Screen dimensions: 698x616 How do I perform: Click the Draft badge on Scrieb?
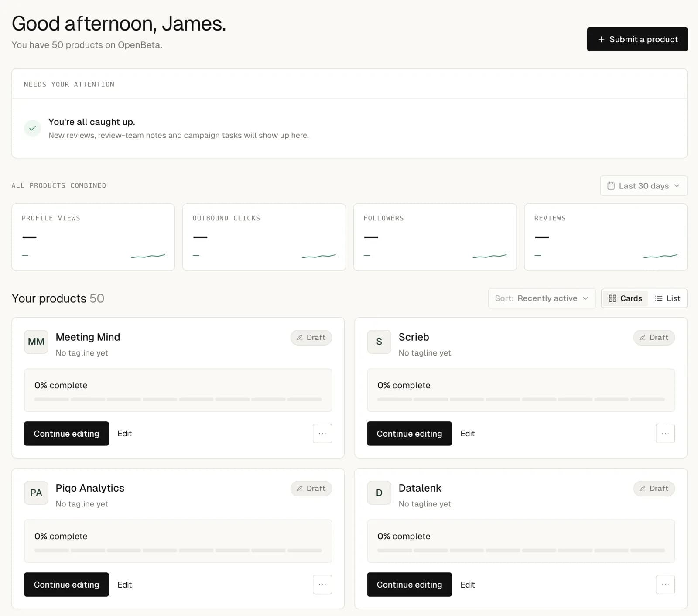(654, 337)
